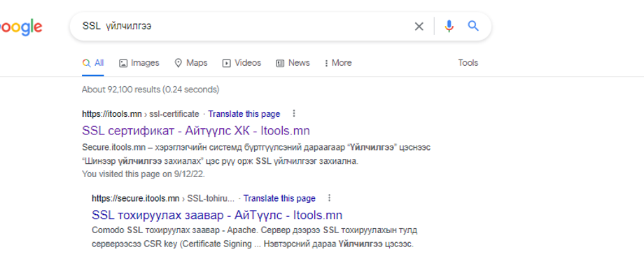This screenshot has height=259, width=644.
Task: Click into the search query input field
Action: [242, 27]
